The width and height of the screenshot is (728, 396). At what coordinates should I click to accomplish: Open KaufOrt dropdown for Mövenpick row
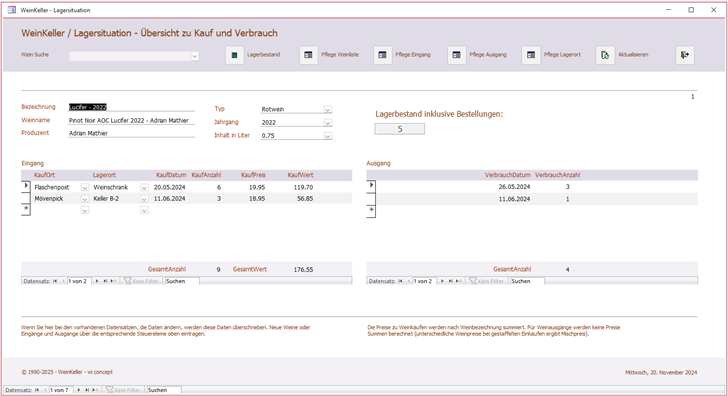(85, 199)
